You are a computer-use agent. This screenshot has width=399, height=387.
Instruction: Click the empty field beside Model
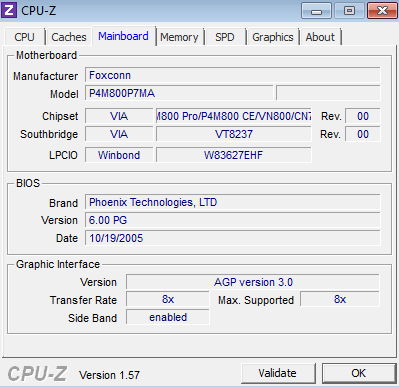tap(328, 93)
